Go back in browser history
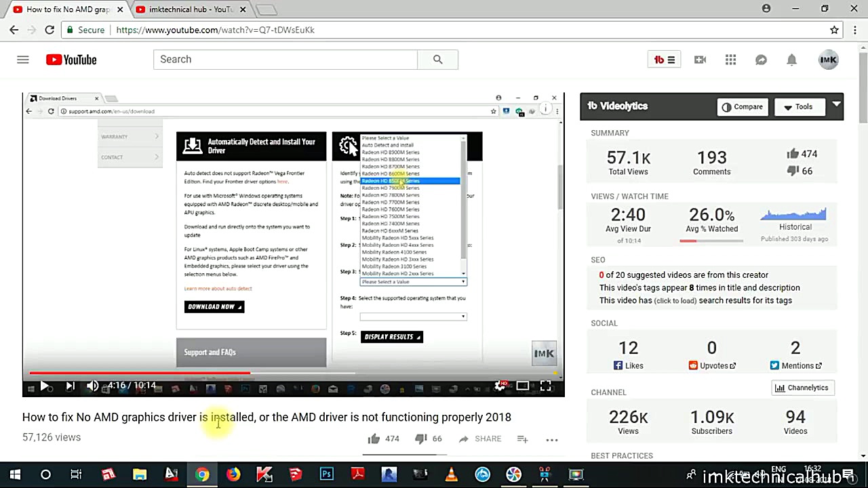Screen dimensions: 868x488 point(14,30)
